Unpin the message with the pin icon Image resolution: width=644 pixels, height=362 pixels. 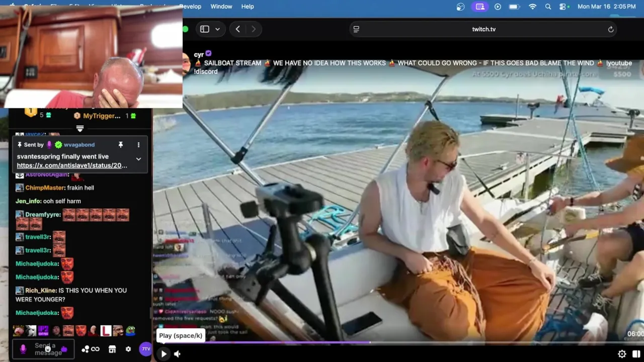coord(121,145)
